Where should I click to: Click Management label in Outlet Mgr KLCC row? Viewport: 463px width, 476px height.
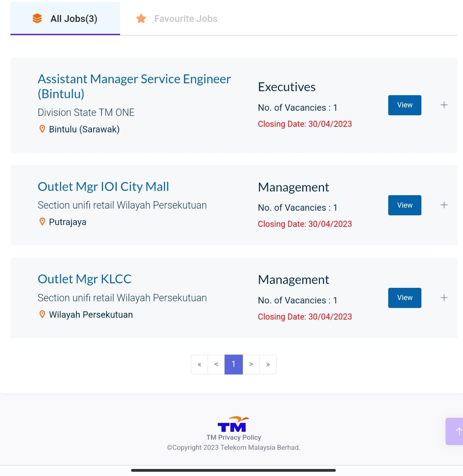[x=294, y=280]
